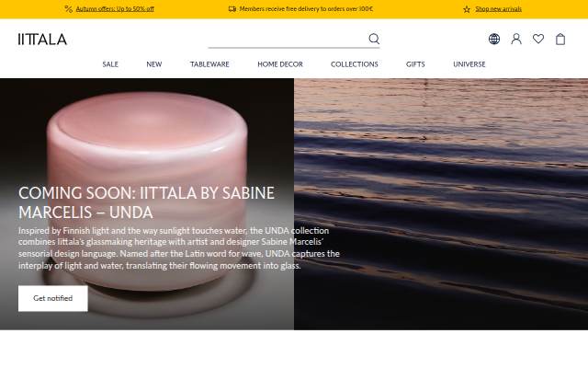
Task: Click the Get notified button
Action: (x=53, y=298)
